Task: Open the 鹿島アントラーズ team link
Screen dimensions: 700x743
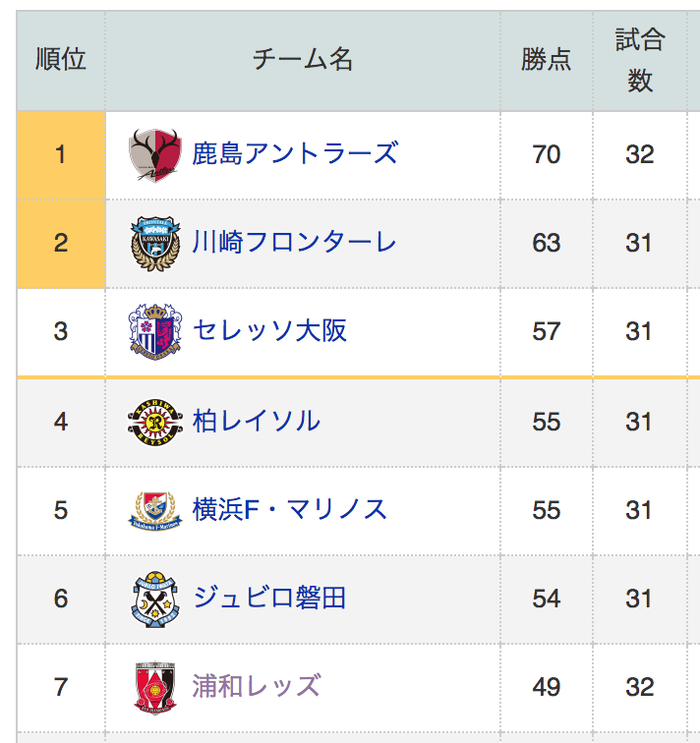Action: (x=295, y=153)
